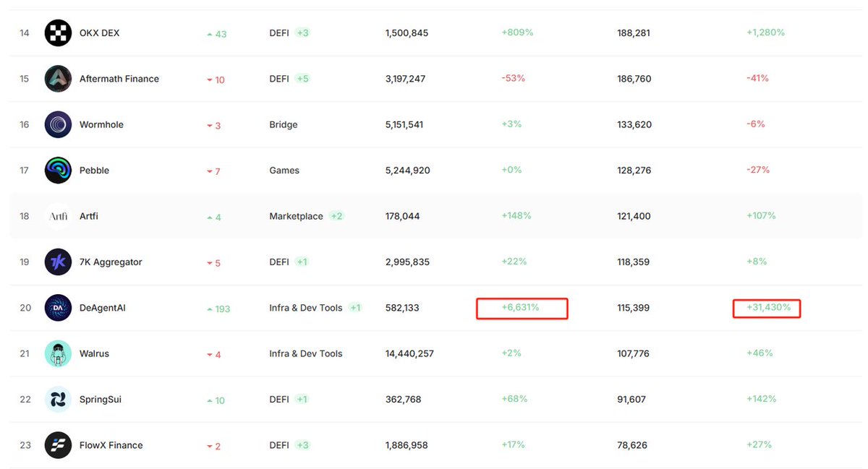Viewport: 868px width, 469px height.
Task: Open the Wormhole name link
Action: click(x=101, y=124)
